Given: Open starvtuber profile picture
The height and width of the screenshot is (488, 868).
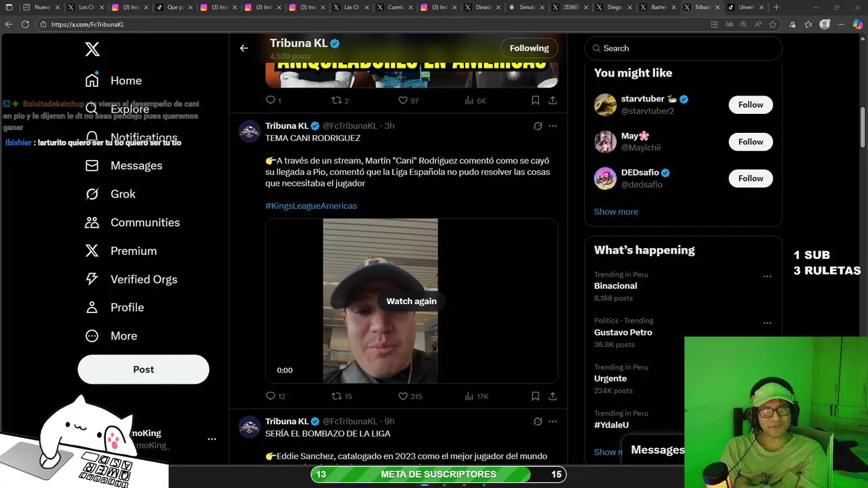Looking at the screenshot, I should 606,104.
